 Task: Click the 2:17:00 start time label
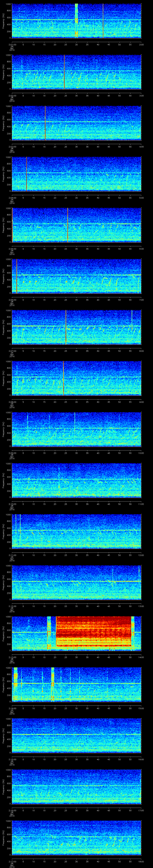point(12,861)
